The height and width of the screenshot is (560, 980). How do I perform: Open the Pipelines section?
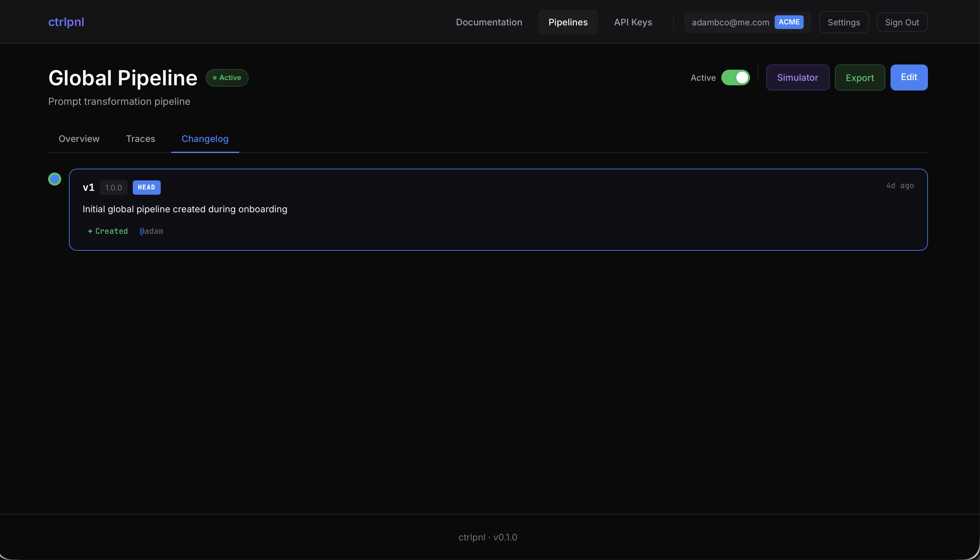click(568, 22)
